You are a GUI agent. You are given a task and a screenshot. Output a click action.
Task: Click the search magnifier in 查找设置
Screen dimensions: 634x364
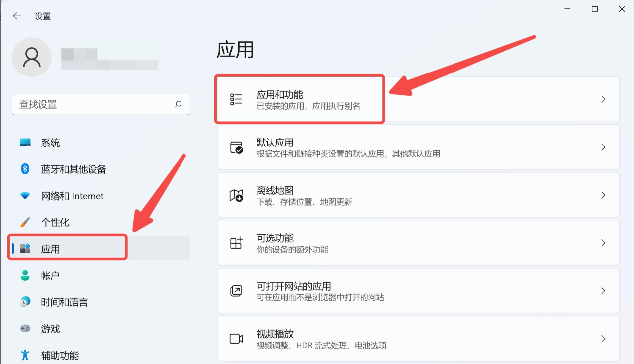pyautogui.click(x=178, y=104)
